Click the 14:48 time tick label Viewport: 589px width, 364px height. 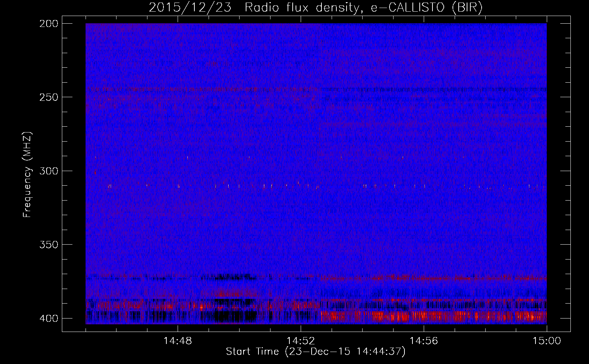click(178, 341)
